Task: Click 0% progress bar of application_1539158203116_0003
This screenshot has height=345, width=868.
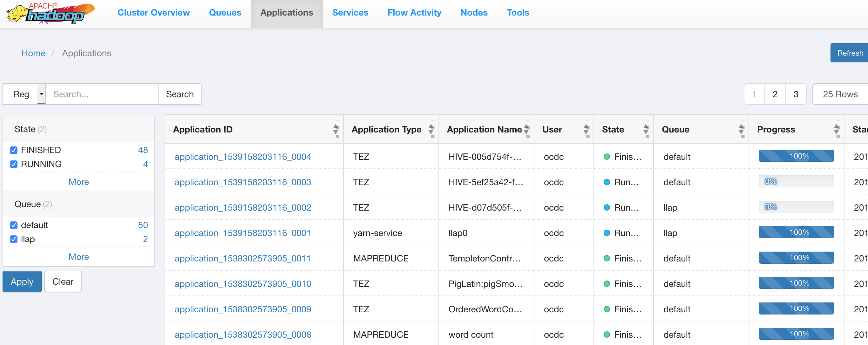Action: (x=796, y=181)
